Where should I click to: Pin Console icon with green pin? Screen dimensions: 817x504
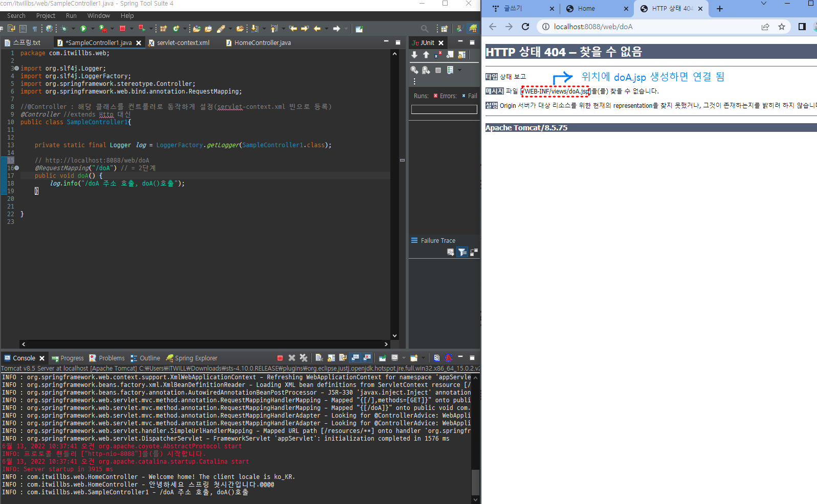382,358
